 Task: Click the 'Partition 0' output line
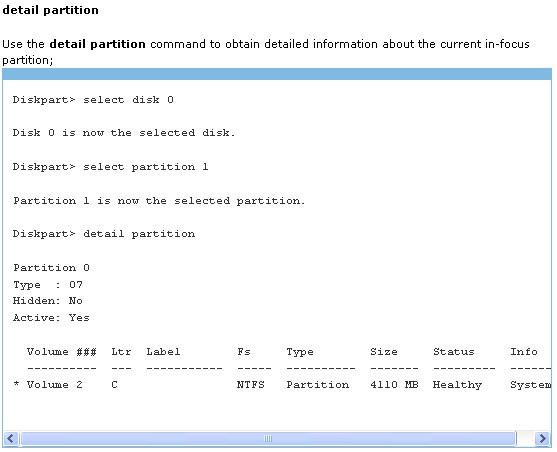pos(52,268)
